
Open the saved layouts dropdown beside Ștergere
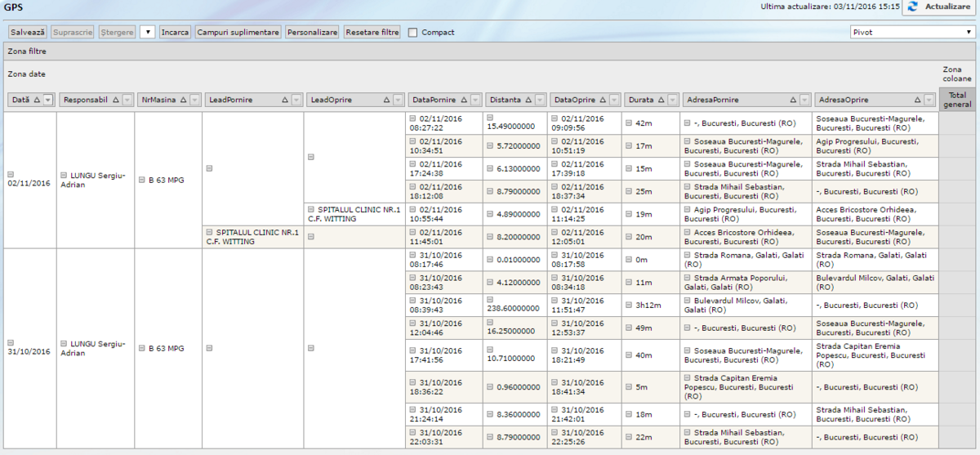[x=147, y=33]
